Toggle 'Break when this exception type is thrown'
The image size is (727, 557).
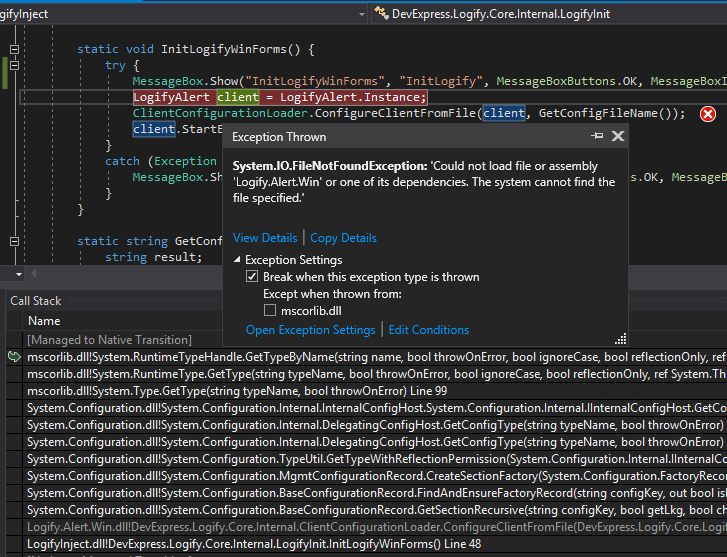252,277
